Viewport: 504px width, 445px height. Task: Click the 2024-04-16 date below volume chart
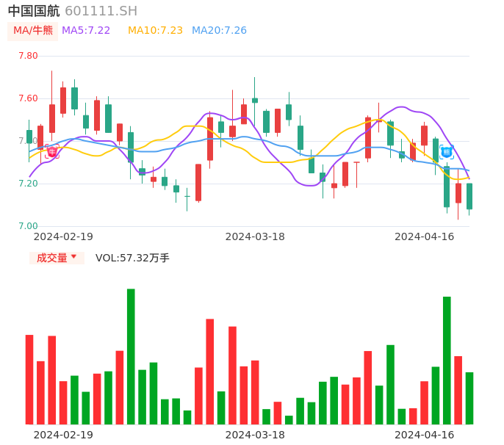point(424,435)
